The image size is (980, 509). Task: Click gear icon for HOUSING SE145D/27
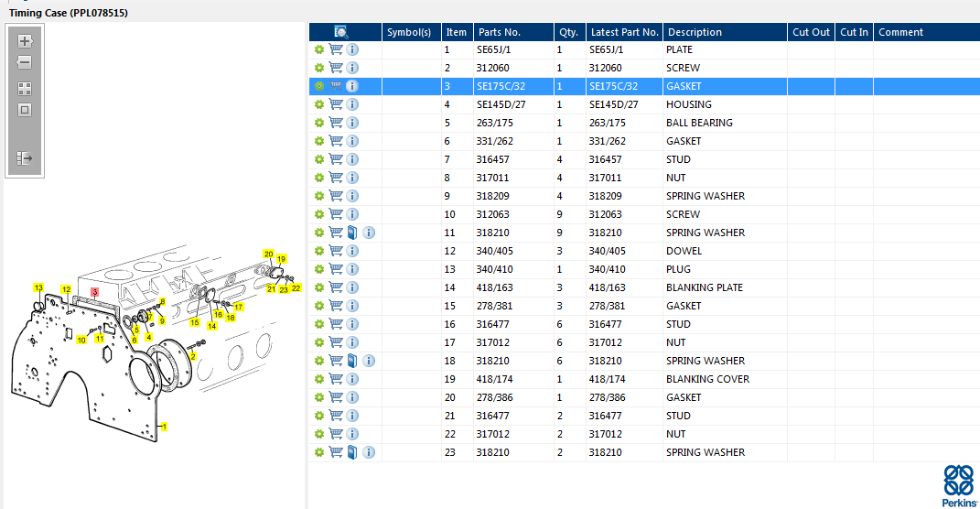coord(319,104)
